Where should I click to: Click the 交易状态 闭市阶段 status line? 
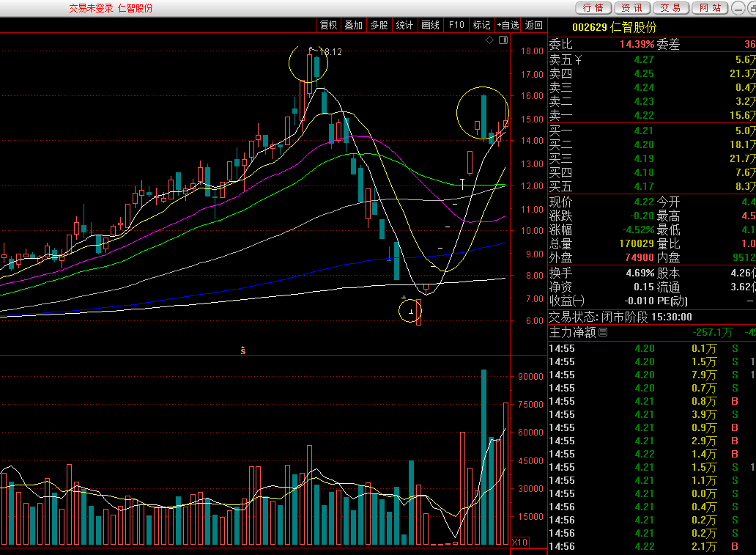click(620, 317)
